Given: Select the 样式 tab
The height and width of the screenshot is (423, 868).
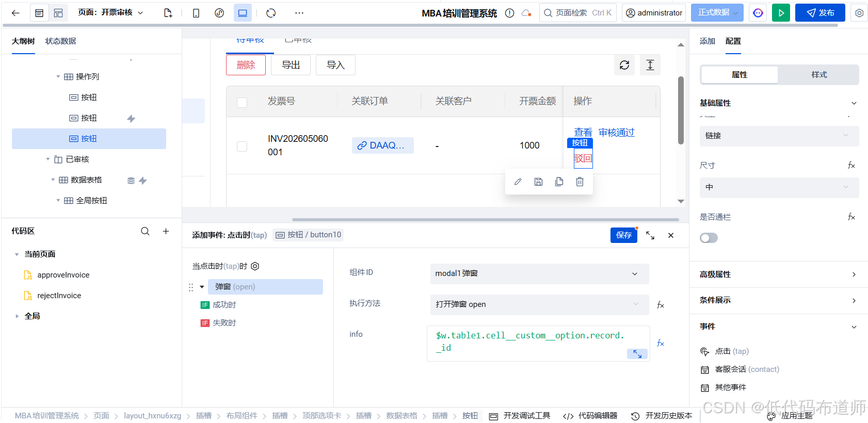Looking at the screenshot, I should tap(819, 75).
